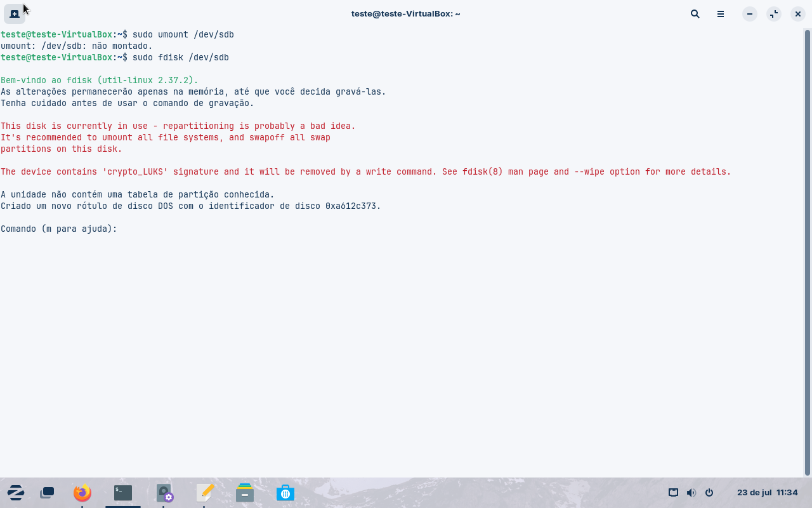The image size is (812, 508).
Task: Open a new terminal tab
Action: pyautogui.click(x=14, y=13)
